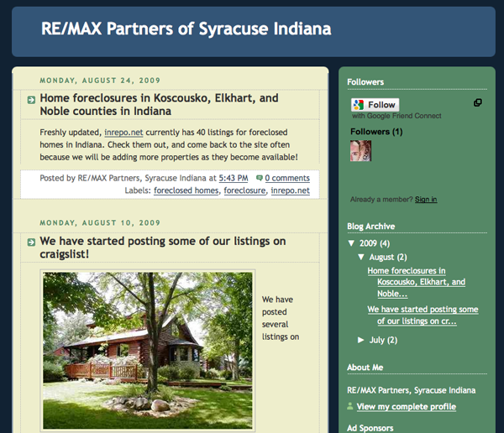Click arrow icon beside craigslist post title

click(x=31, y=242)
